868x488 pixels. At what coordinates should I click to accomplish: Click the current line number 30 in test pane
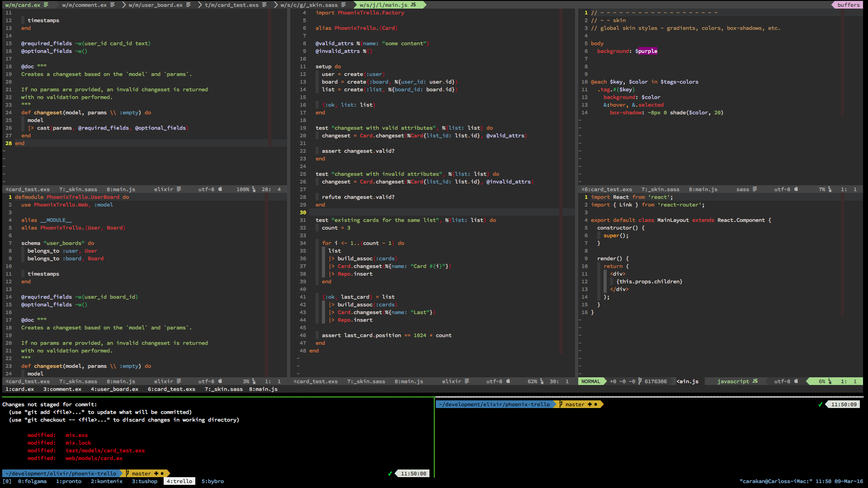(x=303, y=212)
